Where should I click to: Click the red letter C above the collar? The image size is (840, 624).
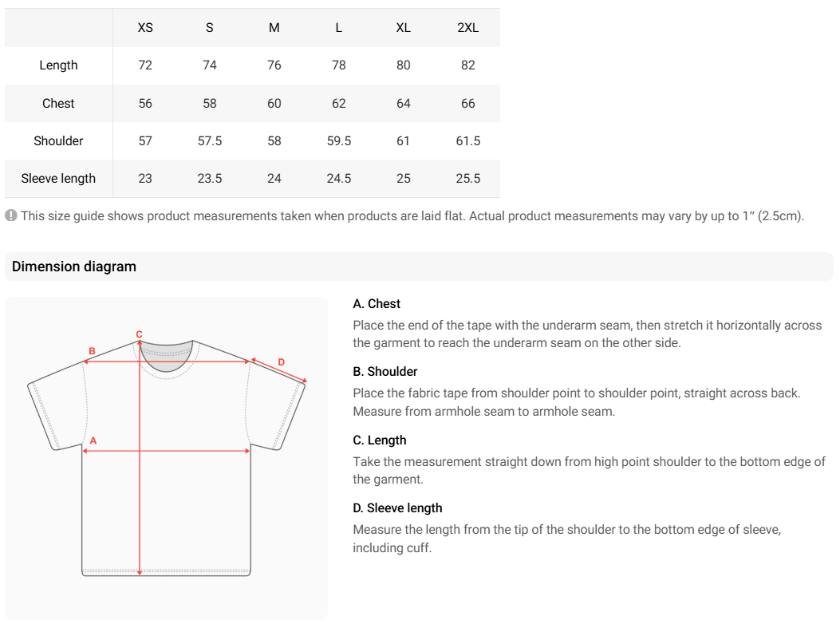tap(139, 334)
